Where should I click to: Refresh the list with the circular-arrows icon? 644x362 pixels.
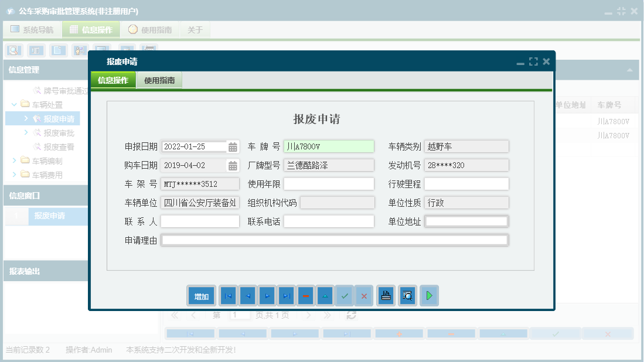(351, 315)
